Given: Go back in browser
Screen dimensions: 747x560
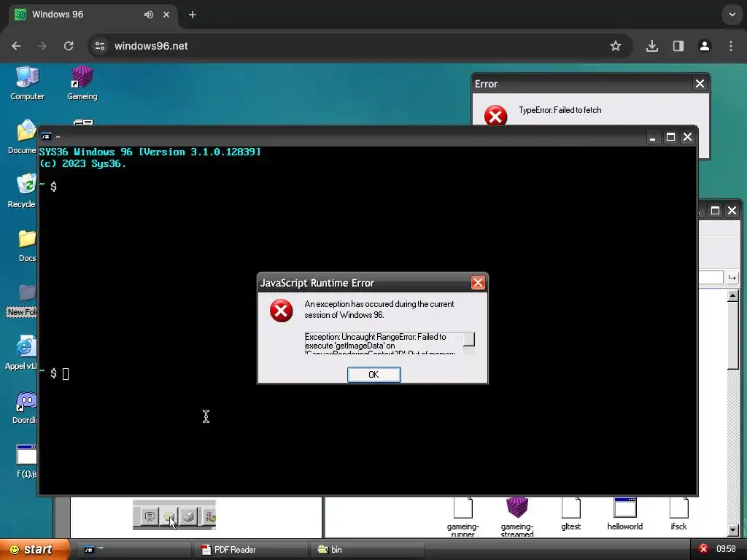Looking at the screenshot, I should click(x=16, y=46).
